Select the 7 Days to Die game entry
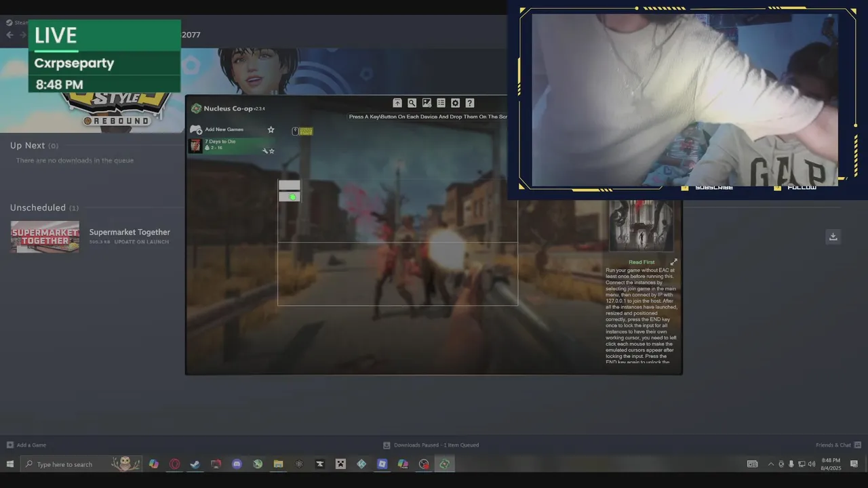This screenshot has width=868, height=488. (x=232, y=146)
